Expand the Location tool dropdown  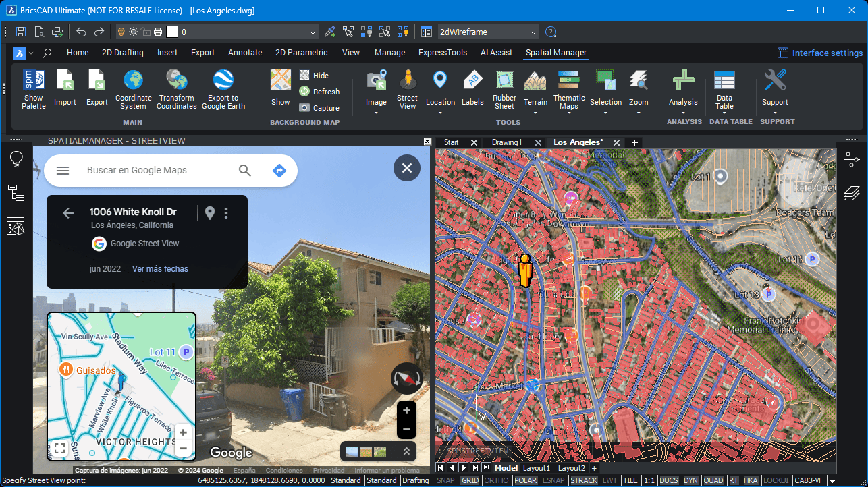440,113
